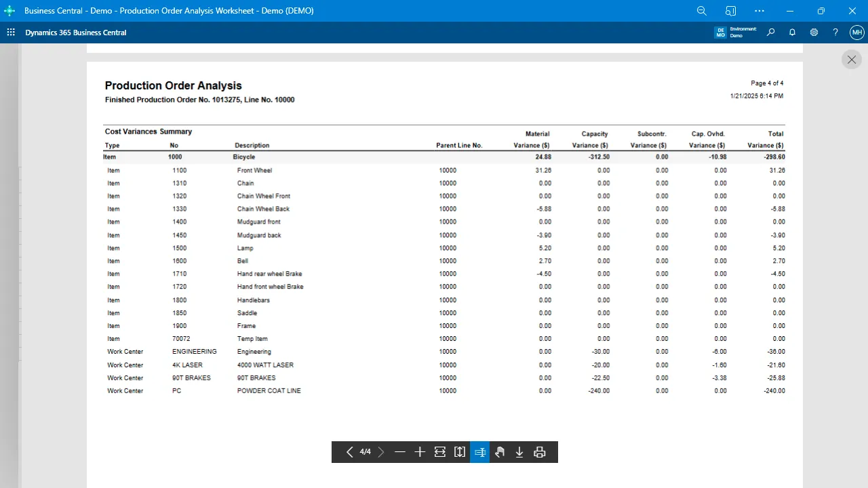Click the DEMO environment badge
Image resolution: width=868 pixels, height=488 pixels.
click(720, 33)
